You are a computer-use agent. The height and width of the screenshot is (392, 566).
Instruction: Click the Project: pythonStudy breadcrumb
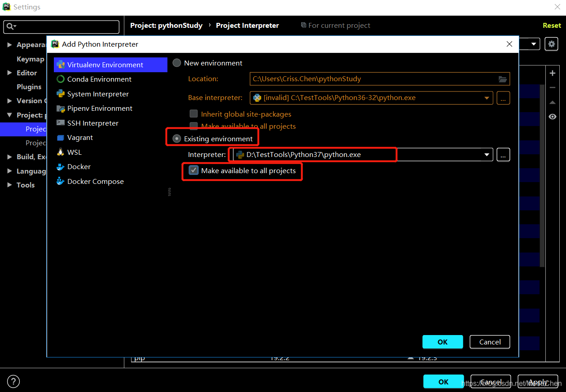(166, 26)
